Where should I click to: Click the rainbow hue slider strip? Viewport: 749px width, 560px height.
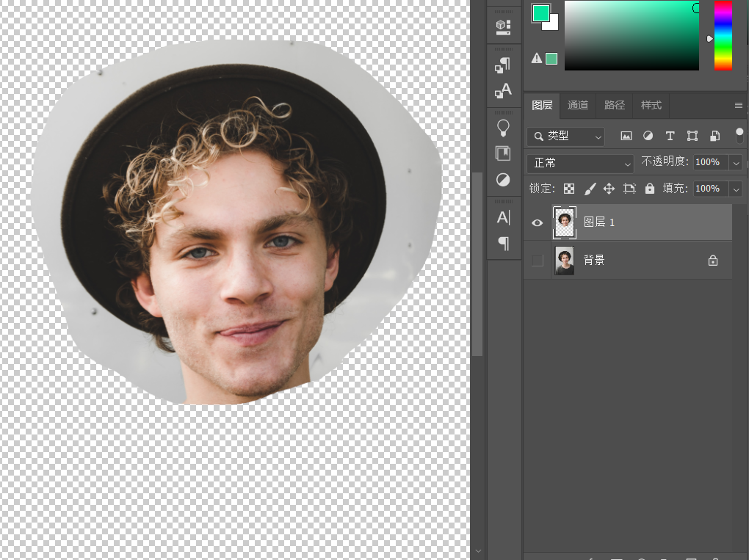click(723, 35)
